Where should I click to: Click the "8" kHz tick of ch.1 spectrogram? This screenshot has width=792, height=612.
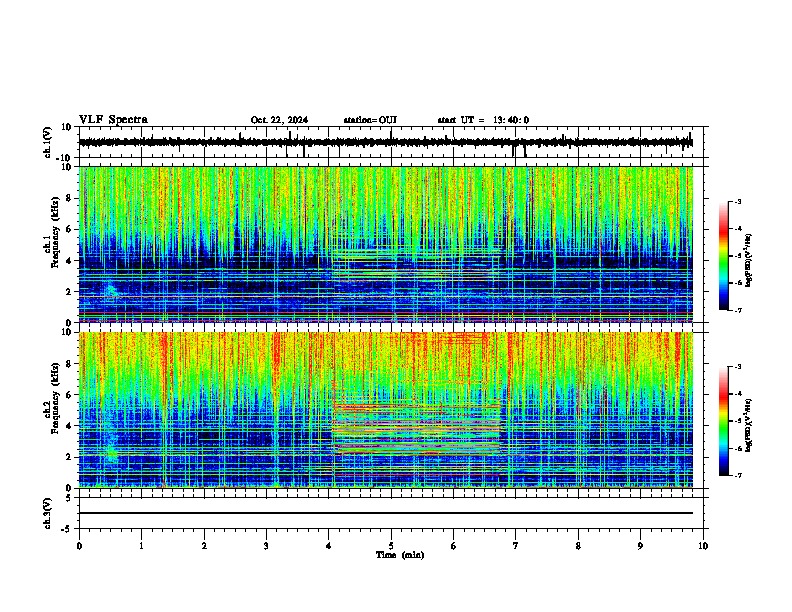pos(69,198)
